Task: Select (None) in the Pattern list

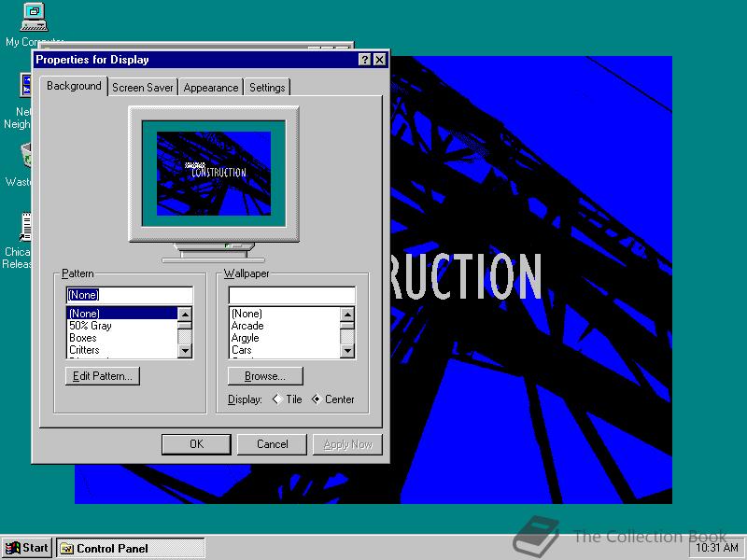Action: [x=122, y=314]
